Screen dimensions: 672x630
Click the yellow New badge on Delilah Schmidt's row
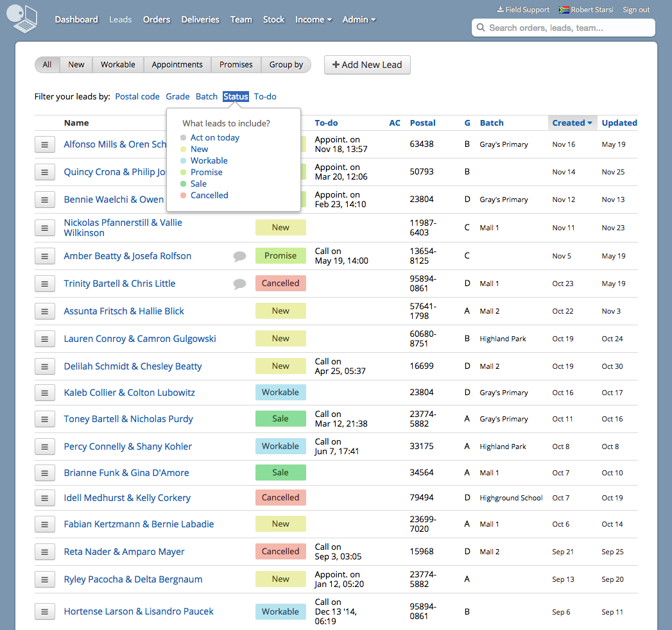(280, 366)
